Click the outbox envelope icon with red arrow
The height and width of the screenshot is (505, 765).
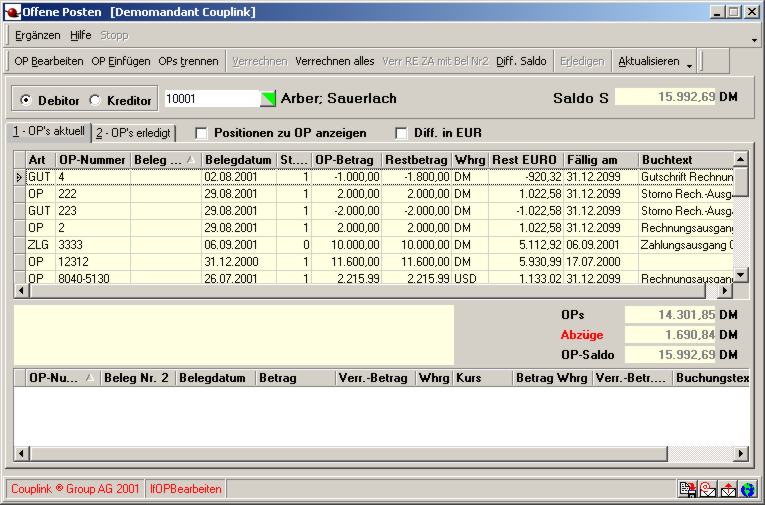[x=728, y=489]
